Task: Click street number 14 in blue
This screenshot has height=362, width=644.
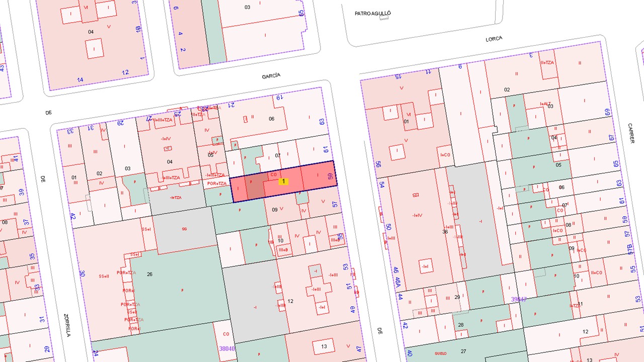Action: pyautogui.click(x=80, y=80)
